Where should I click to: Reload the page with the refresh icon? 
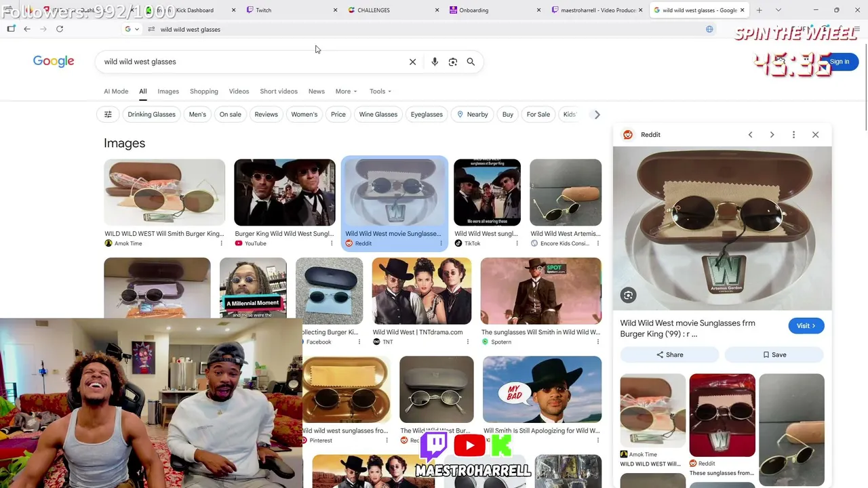coord(60,29)
